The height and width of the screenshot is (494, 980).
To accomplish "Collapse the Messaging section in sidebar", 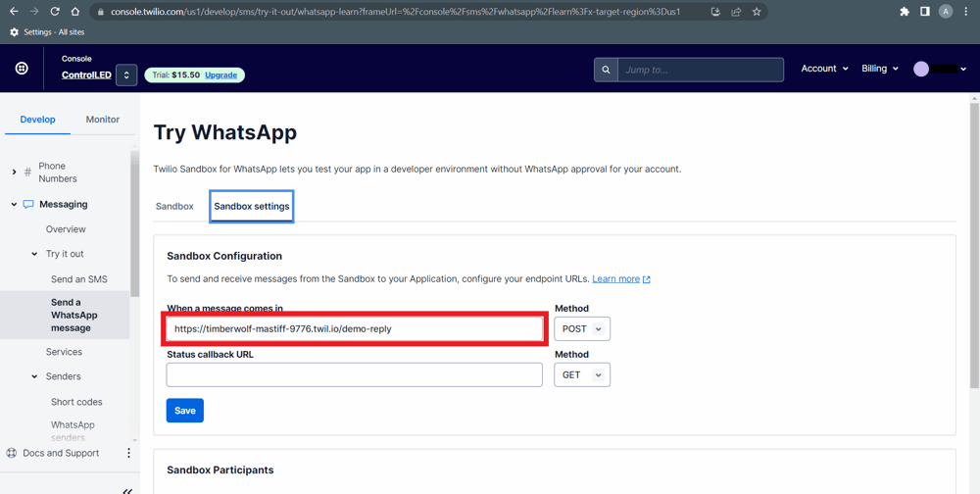I will (14, 205).
